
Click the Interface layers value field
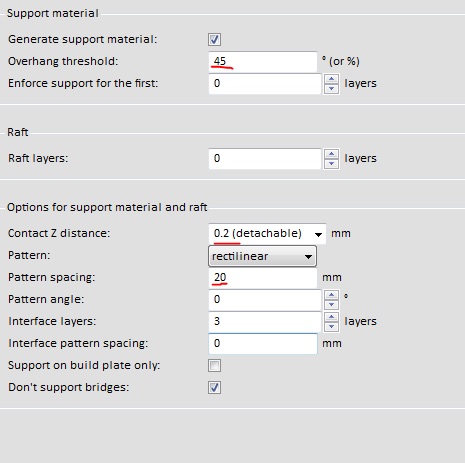coord(265,322)
